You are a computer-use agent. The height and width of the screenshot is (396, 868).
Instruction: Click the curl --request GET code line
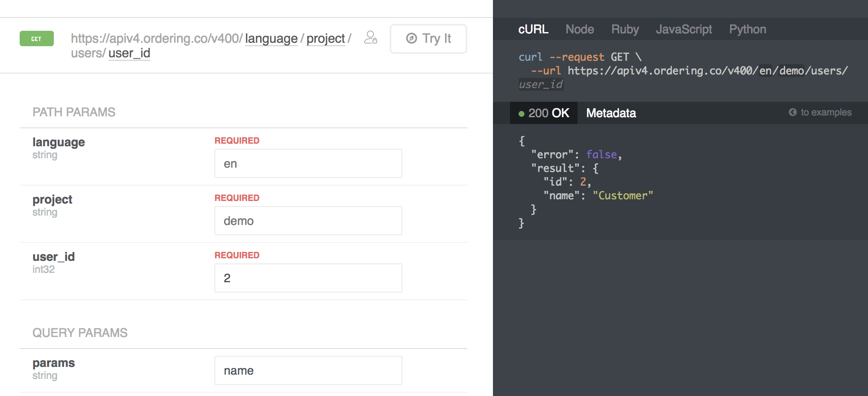coord(580,57)
